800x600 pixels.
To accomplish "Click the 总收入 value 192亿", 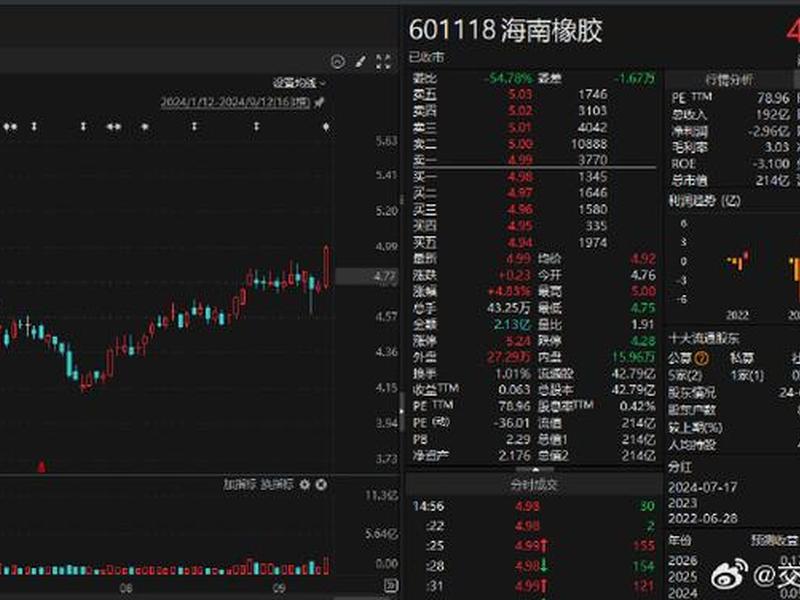I will pos(772,114).
